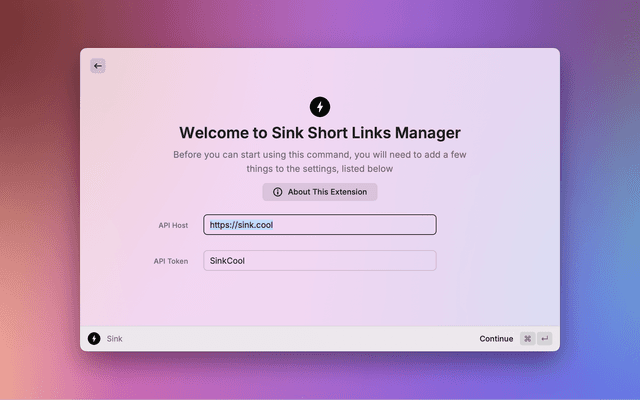Screen dimensions: 640x400
Task: Go back using the left arrow button
Action: point(97,66)
